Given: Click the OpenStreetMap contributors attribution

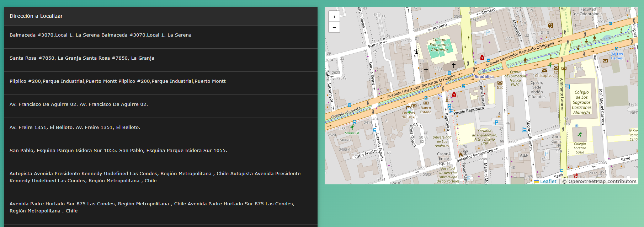Looking at the screenshot, I should [602, 182].
